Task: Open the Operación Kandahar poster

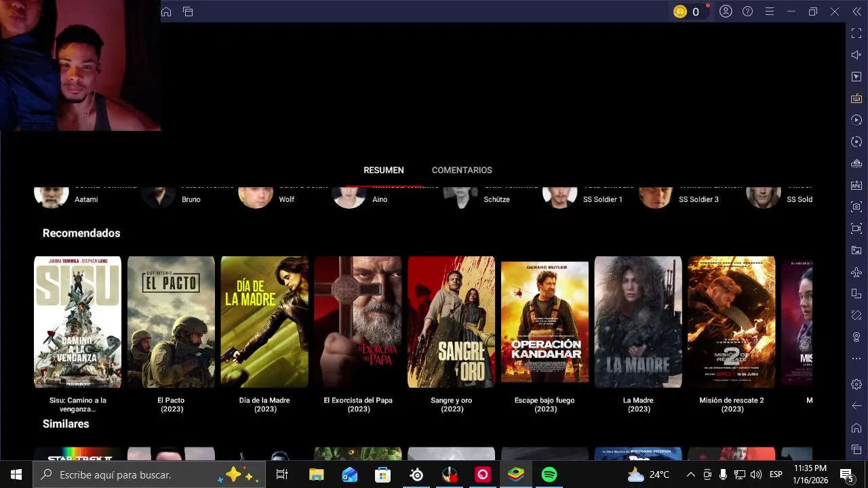Action: click(545, 322)
